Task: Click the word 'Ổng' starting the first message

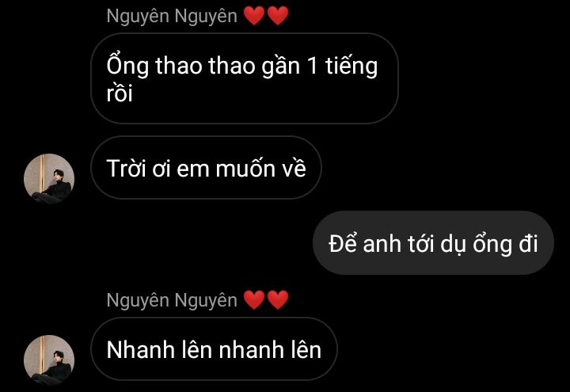Action: click(x=127, y=66)
